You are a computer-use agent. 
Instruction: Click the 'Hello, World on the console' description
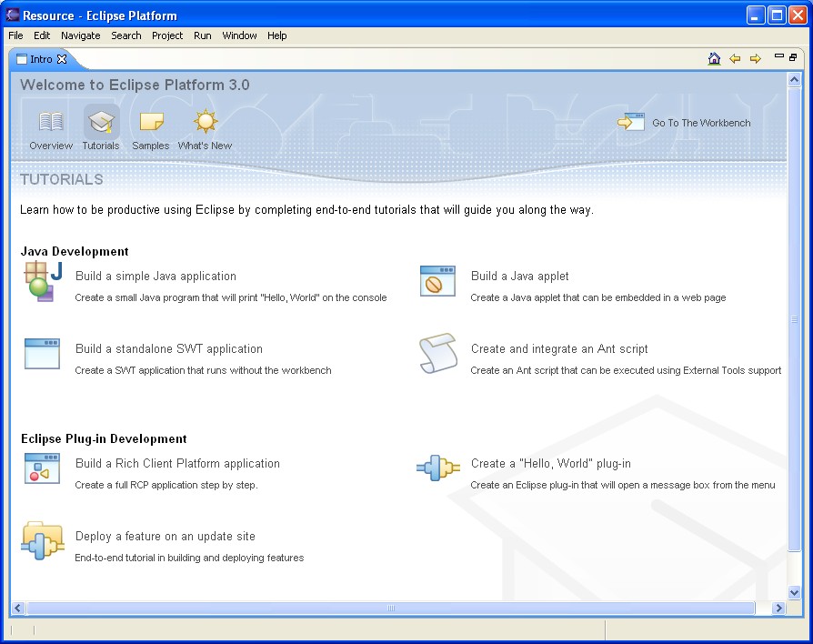pos(231,297)
